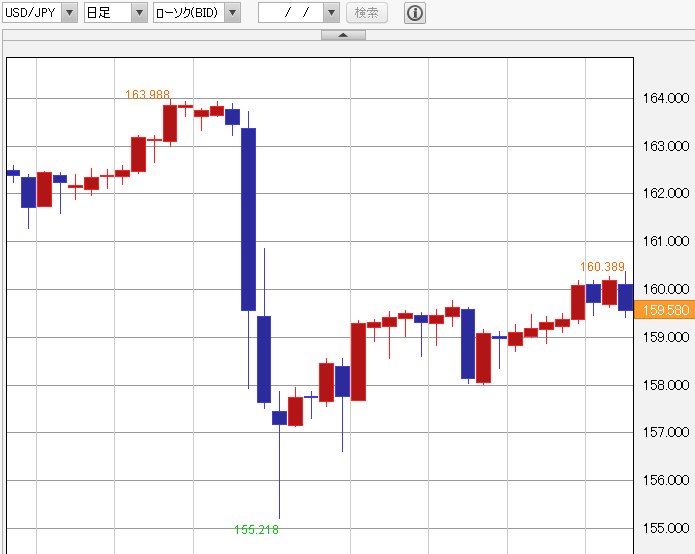The image size is (695, 554).
Task: Click the 160.000 axis label
Action: 666,289
